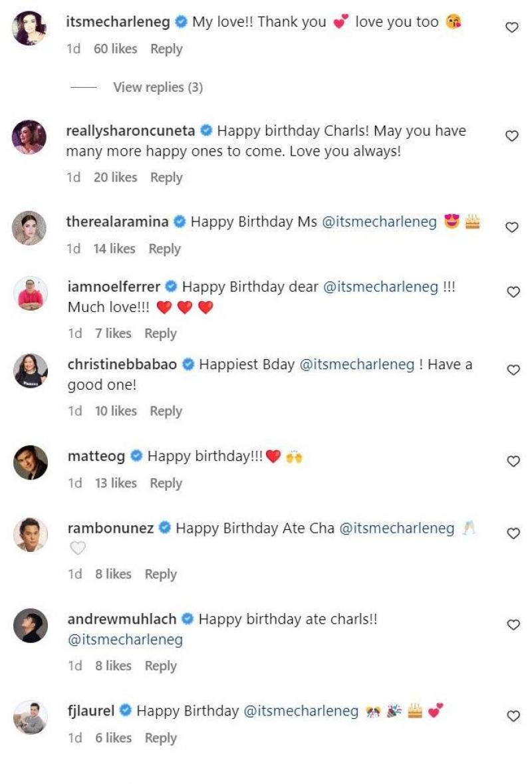Like christinebbabao's comment with the heart
This screenshot has width=532, height=784.
click(x=513, y=370)
